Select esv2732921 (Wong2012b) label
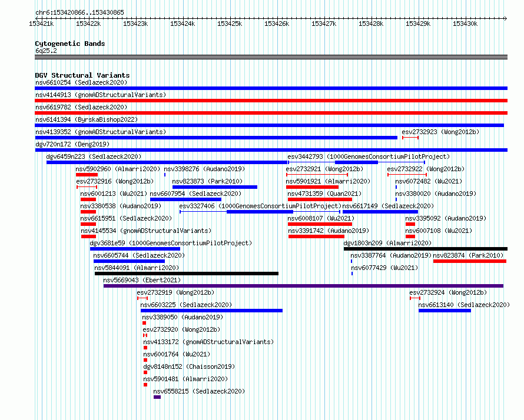The width and height of the screenshot is (524, 420). (x=324, y=169)
